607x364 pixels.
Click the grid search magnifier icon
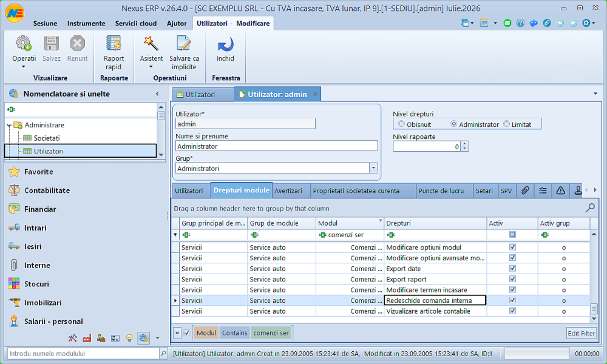point(590,208)
